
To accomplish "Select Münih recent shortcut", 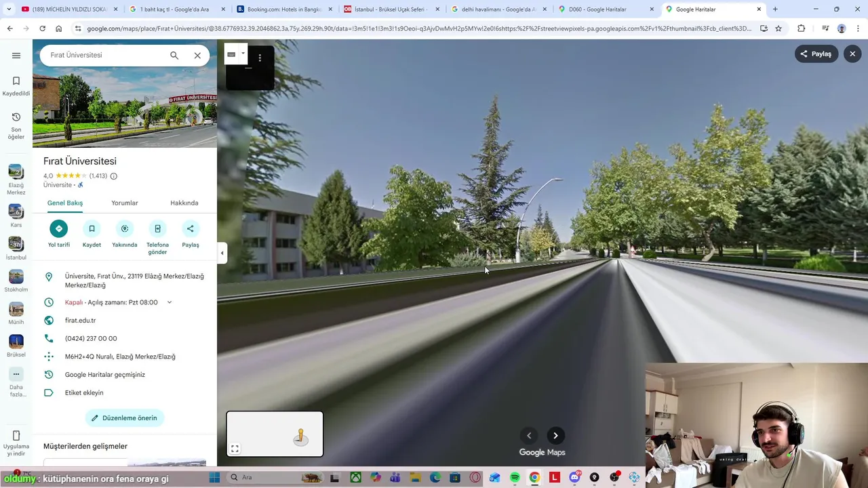I will click(16, 313).
